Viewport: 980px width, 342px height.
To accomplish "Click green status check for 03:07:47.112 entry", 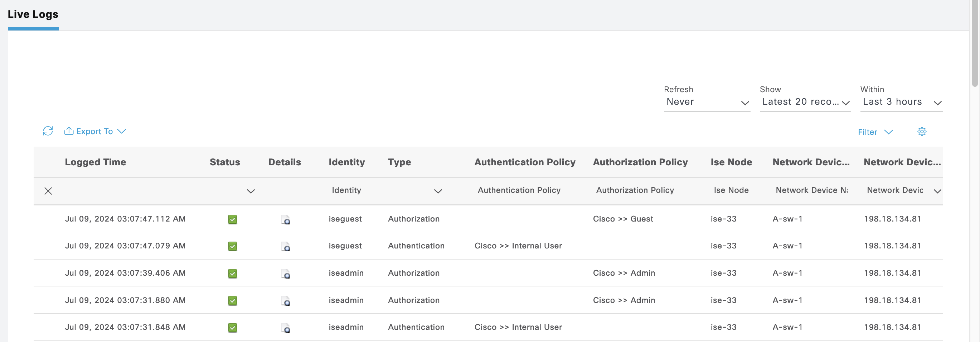I will pos(232,219).
